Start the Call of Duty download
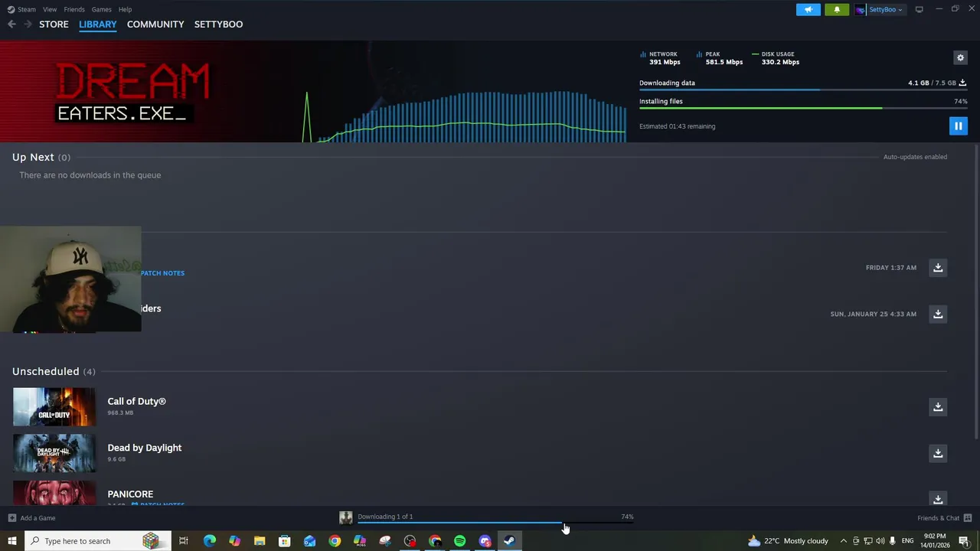Viewport: 980px width, 551px height. [938, 406]
